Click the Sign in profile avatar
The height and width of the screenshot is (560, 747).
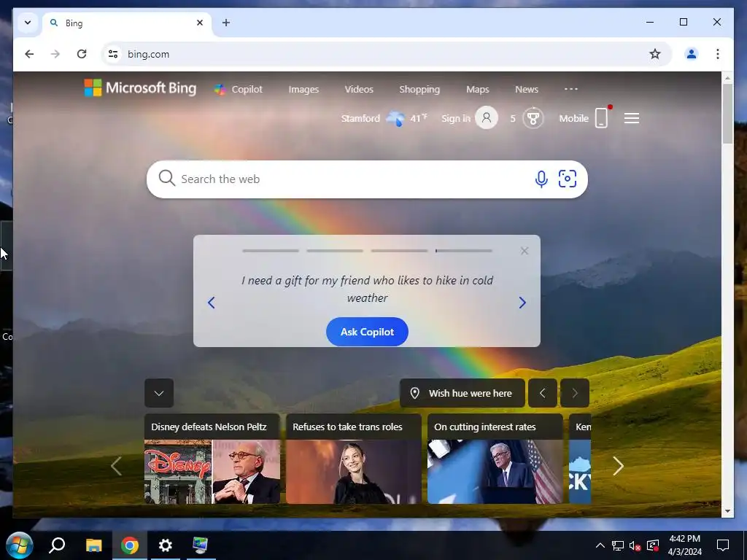[487, 117]
